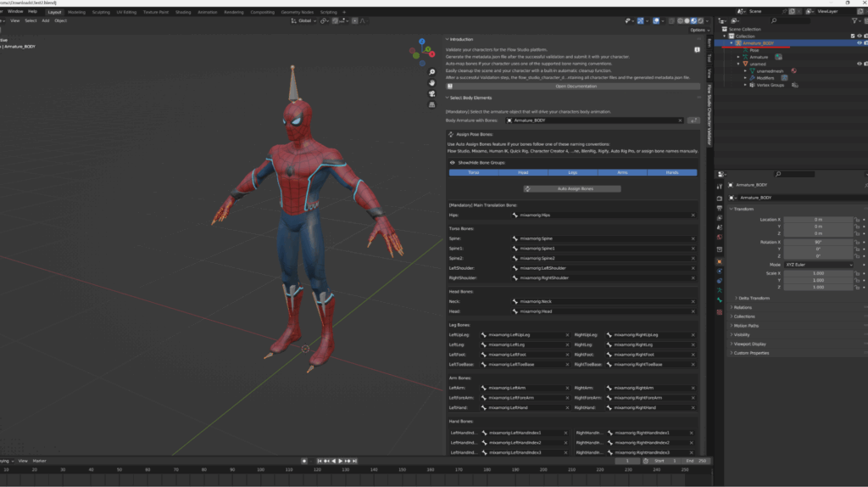Select solid viewport shading mode
This screenshot has width=868, height=487.
[x=687, y=21]
